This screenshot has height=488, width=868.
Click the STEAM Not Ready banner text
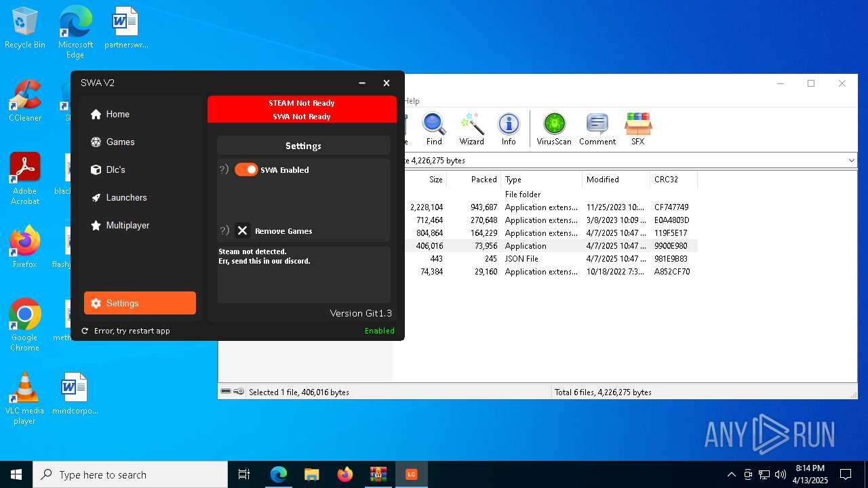pyautogui.click(x=302, y=103)
